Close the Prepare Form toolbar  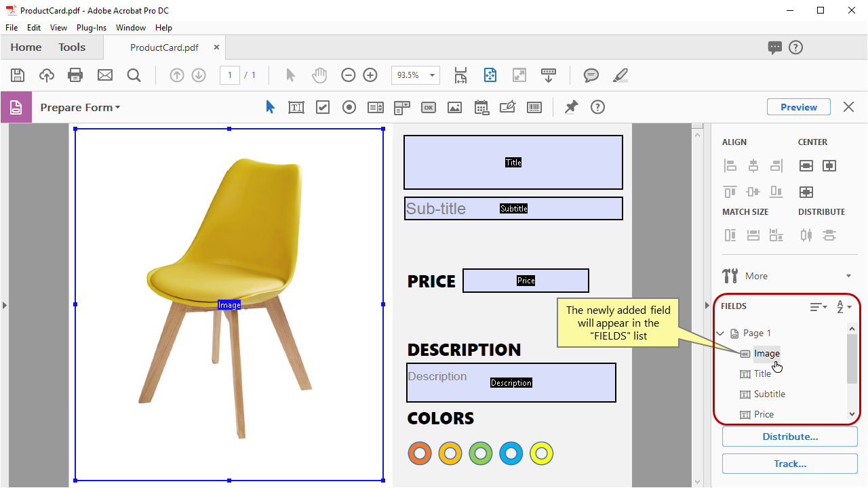coord(848,107)
